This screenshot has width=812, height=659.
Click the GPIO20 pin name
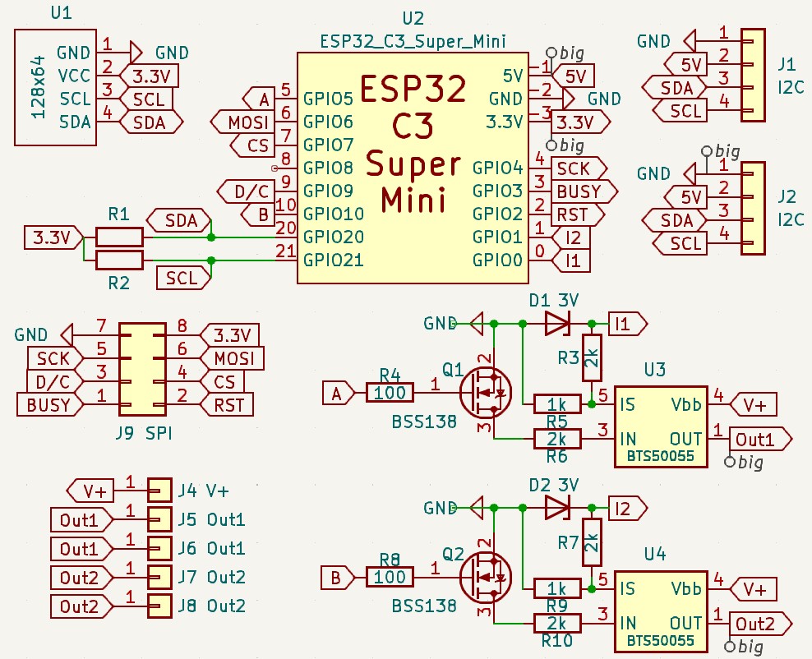tap(334, 237)
